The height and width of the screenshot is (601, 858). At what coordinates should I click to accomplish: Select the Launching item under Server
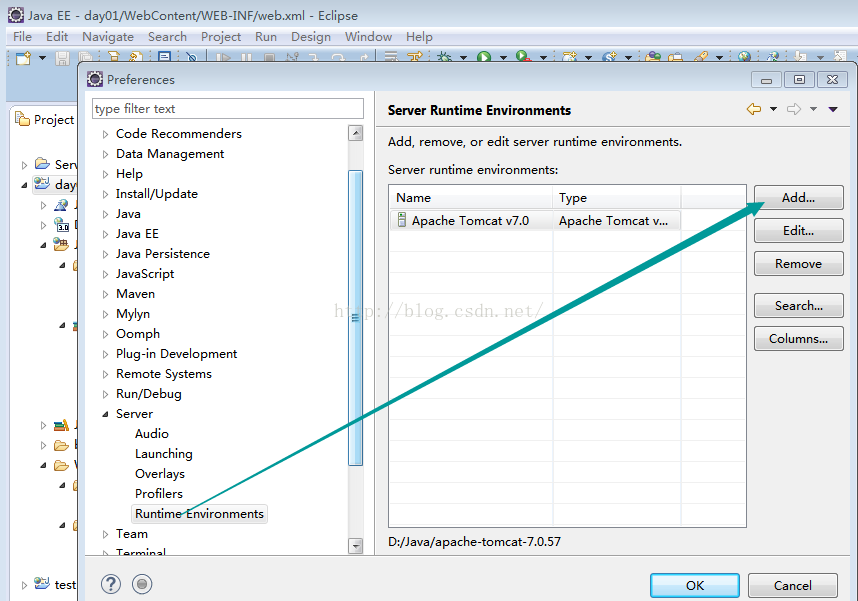click(x=164, y=454)
